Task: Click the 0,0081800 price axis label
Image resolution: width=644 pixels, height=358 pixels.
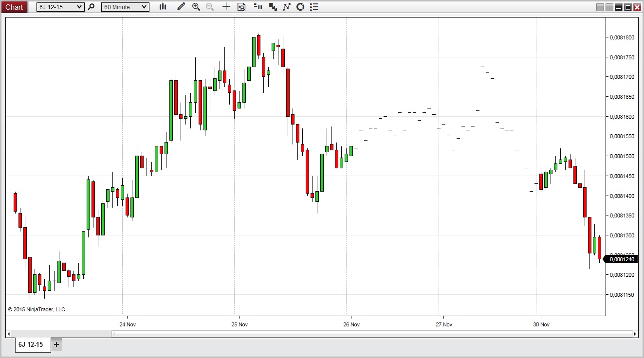Action: pos(621,37)
